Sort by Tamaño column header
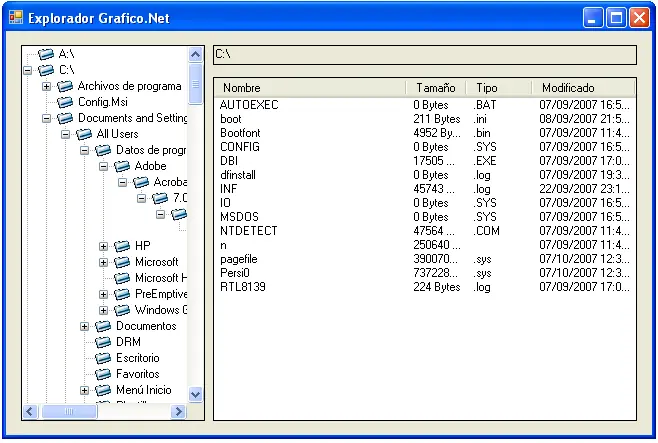This screenshot has height=443, width=658. pyautogui.click(x=435, y=88)
